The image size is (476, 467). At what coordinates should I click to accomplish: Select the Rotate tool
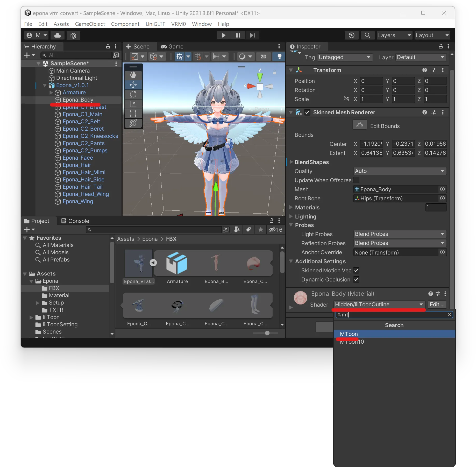[133, 94]
